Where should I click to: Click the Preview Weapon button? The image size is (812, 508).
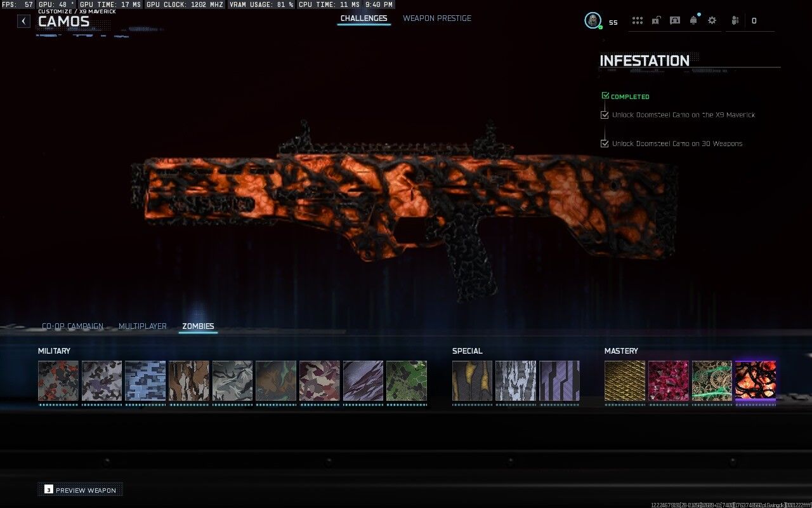click(80, 490)
